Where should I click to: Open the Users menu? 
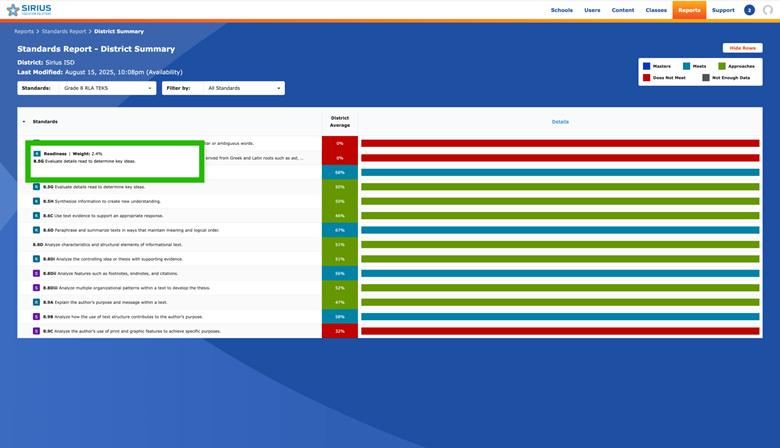592,10
